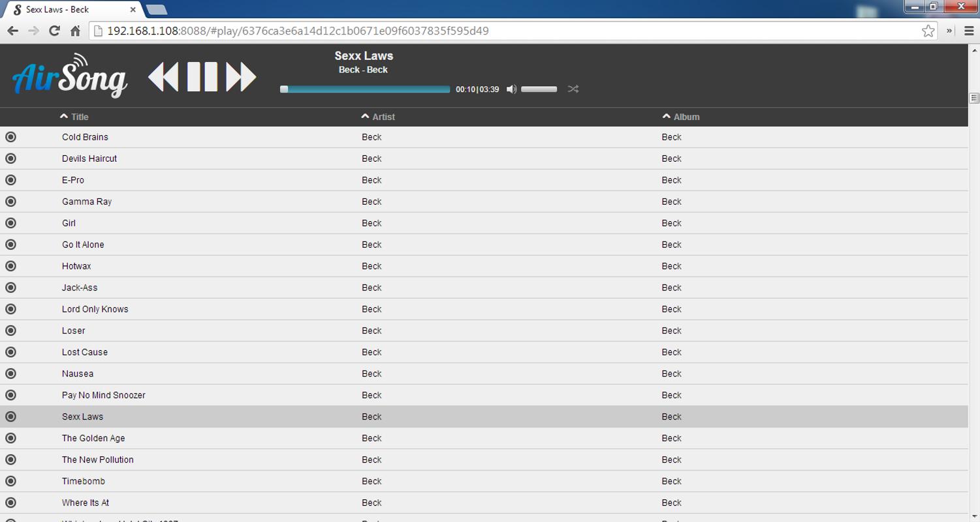This screenshot has height=522, width=980.
Task: Sort songs by Artist
Action: click(x=378, y=117)
